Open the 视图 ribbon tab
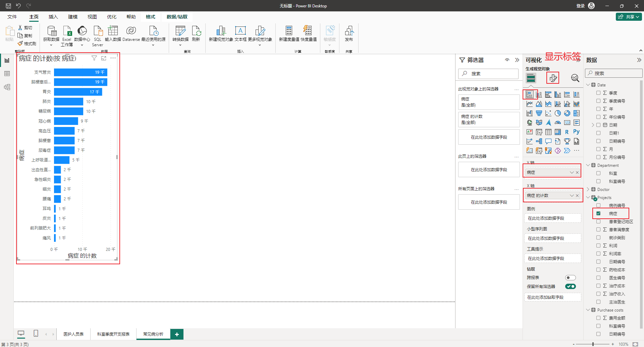 (x=92, y=17)
